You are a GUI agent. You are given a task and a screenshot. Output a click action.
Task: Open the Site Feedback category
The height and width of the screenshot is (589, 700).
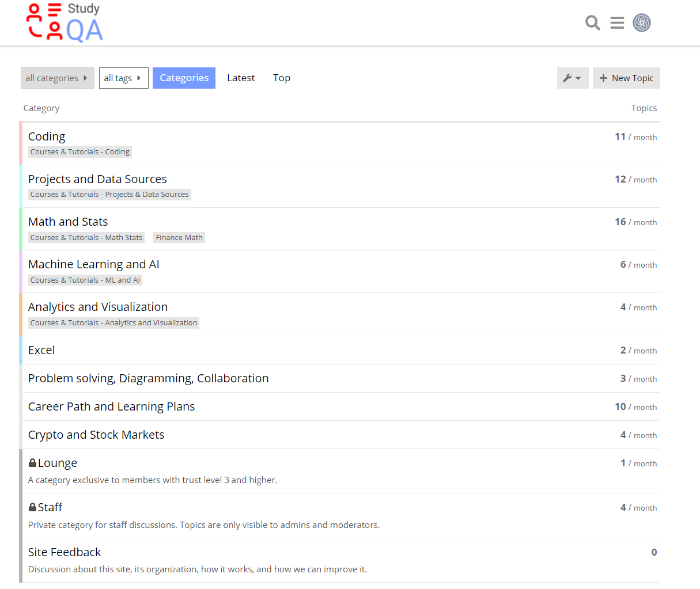[65, 553]
